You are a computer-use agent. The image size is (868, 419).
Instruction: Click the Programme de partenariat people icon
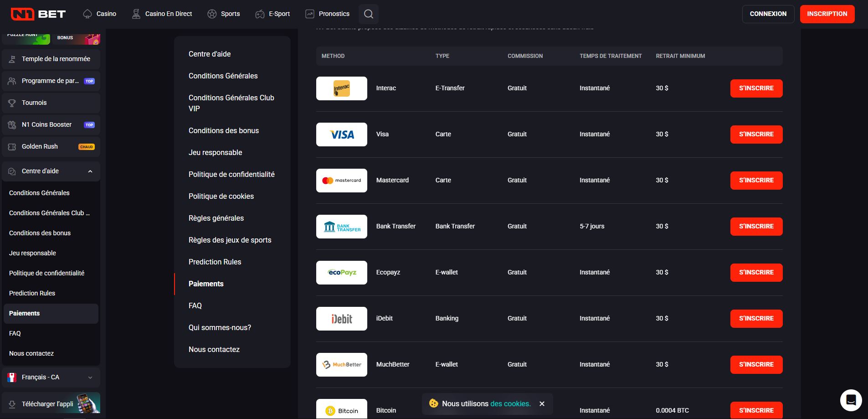(x=12, y=81)
